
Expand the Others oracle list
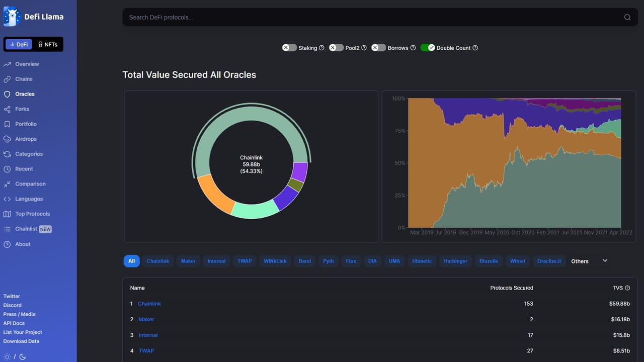[580, 261]
